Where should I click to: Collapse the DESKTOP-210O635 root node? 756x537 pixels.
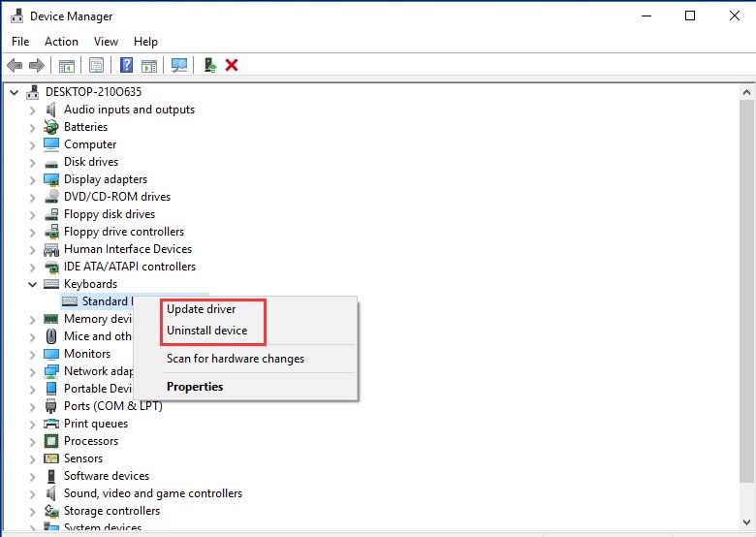14,92
